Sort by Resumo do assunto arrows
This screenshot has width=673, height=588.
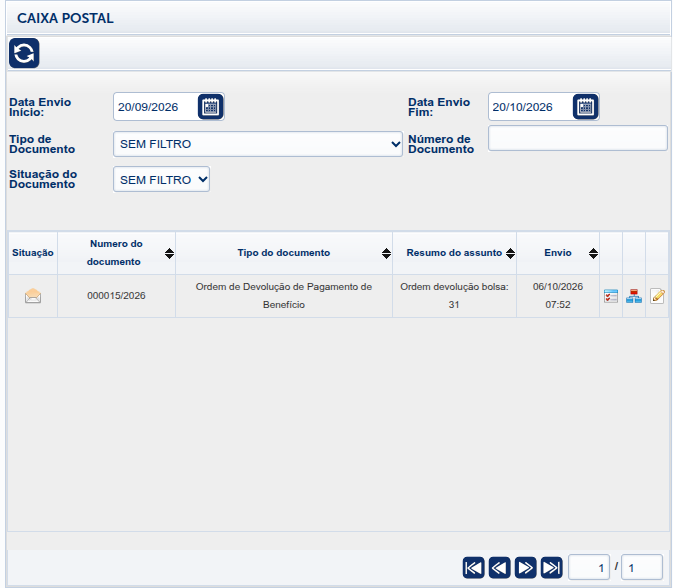[510, 254]
